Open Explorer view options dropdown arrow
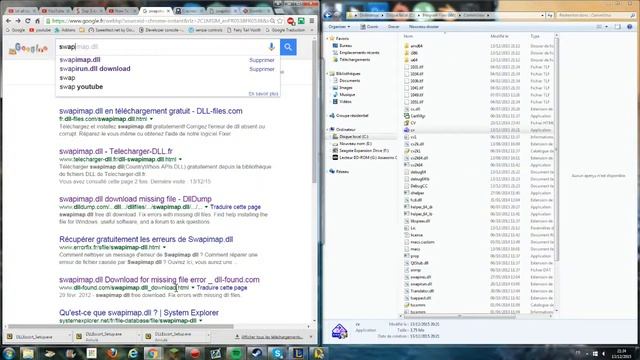640x360 pixels. (607, 27)
